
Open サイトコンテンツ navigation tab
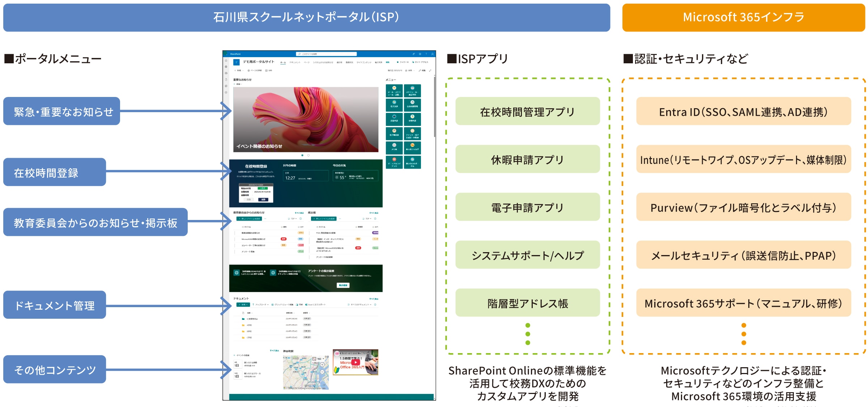364,62
